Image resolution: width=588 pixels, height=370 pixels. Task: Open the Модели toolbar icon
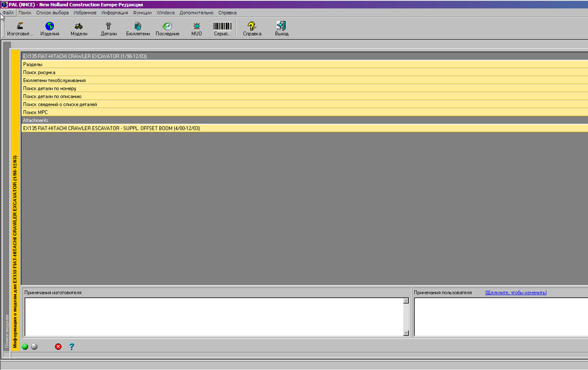[x=79, y=29]
